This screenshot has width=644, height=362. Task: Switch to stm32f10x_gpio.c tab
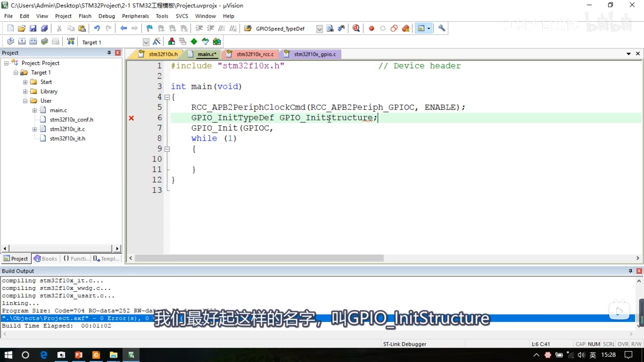(x=314, y=54)
